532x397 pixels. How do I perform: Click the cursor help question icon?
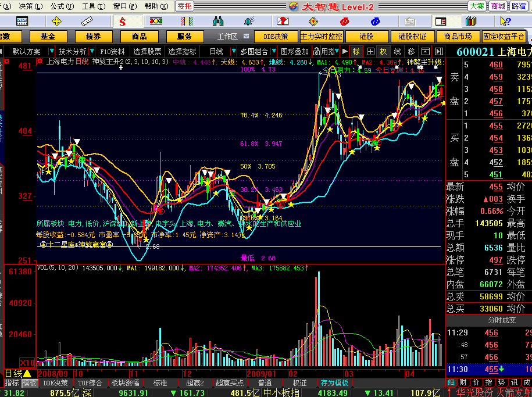[505, 22]
